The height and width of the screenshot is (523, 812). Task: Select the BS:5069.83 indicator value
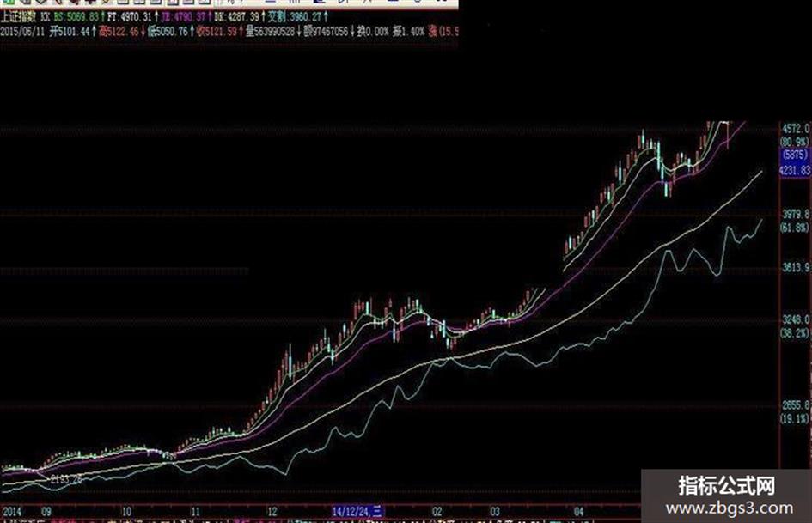click(76, 16)
